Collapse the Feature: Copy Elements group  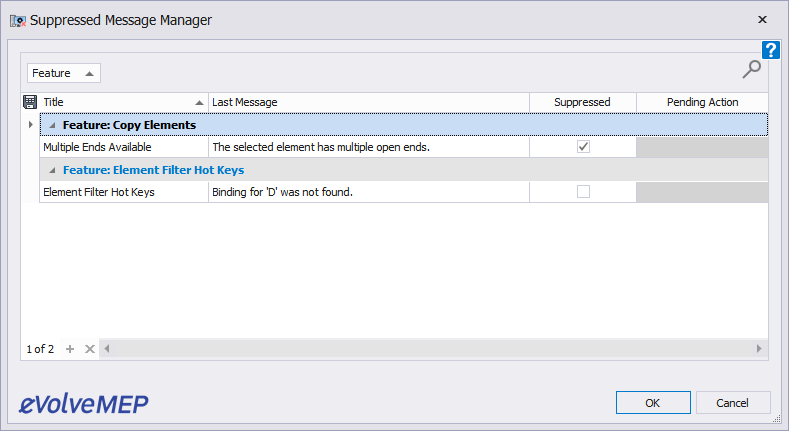[52, 125]
